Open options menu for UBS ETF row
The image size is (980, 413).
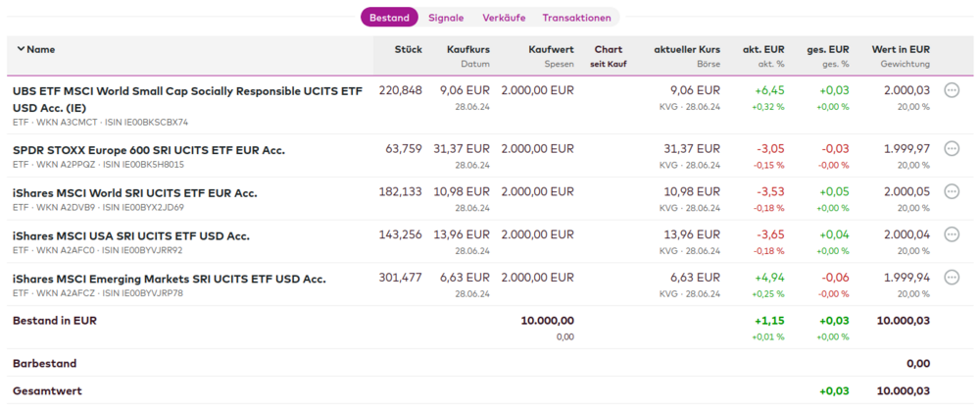(x=952, y=90)
